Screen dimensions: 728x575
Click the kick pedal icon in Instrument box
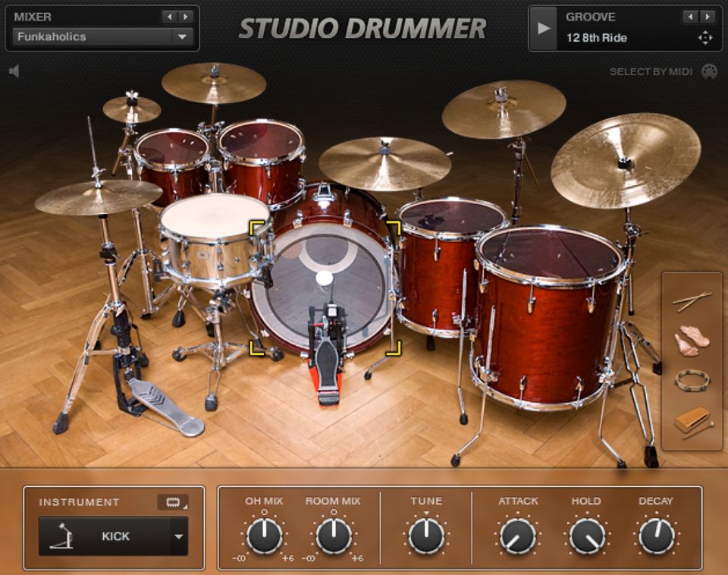[61, 537]
